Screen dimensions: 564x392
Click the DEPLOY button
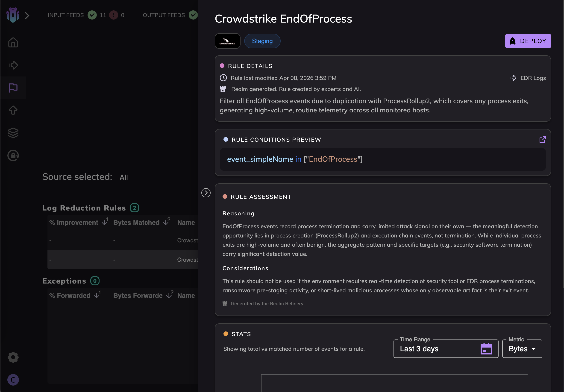pos(528,41)
